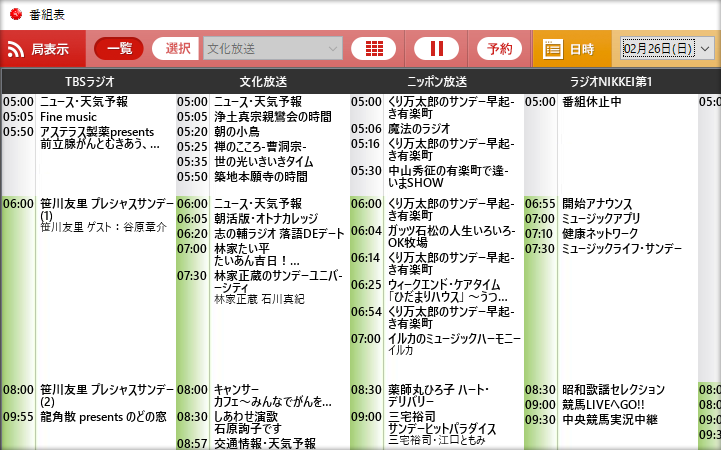Select Fine music at 05:05
The image size is (721, 450).
pyautogui.click(x=68, y=117)
